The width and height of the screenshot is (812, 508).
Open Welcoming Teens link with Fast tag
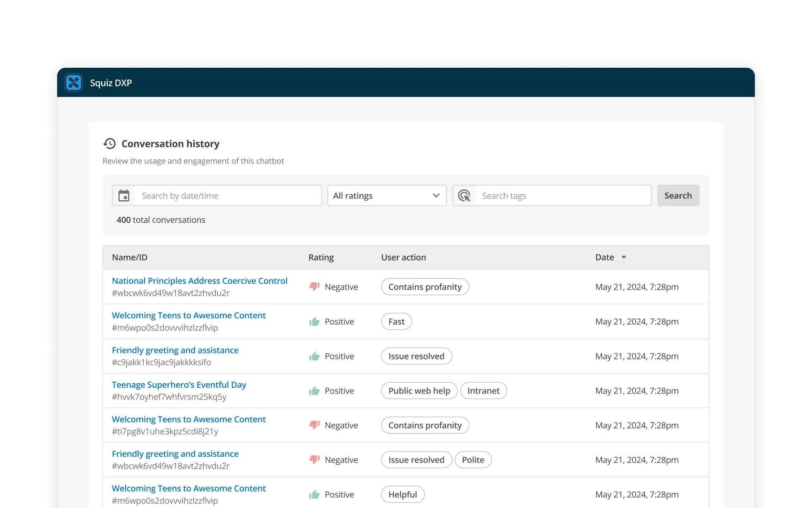point(189,315)
